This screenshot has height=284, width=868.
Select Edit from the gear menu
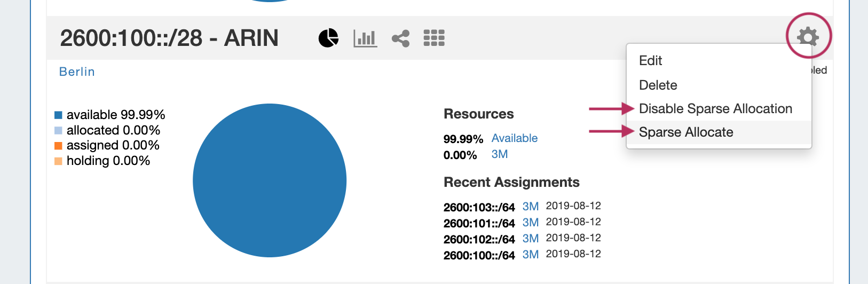650,61
